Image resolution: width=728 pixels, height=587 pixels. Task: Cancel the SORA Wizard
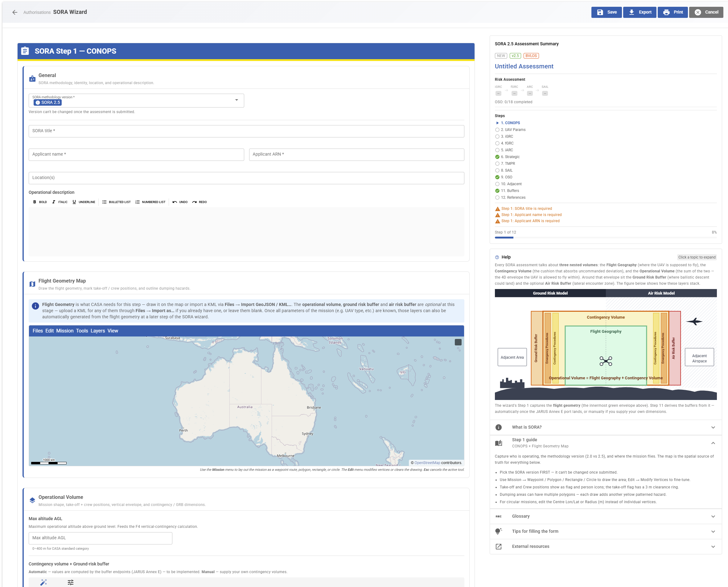tap(706, 12)
